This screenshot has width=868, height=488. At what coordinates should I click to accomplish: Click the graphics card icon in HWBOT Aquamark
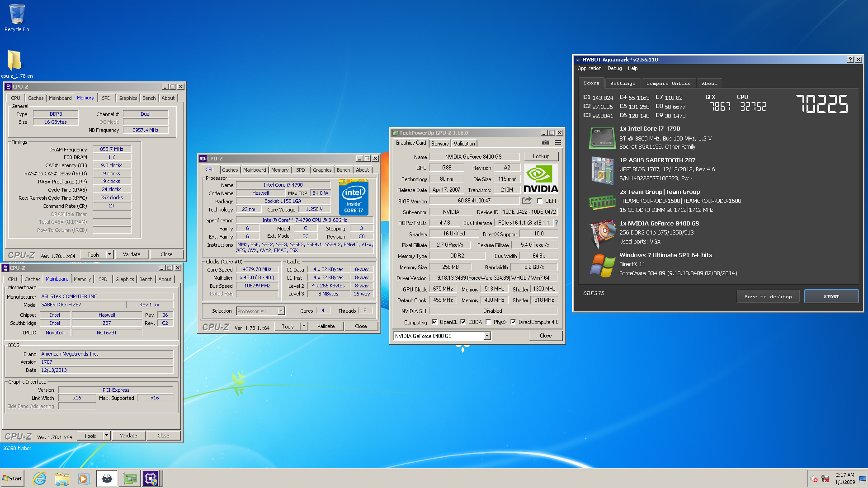click(x=603, y=234)
